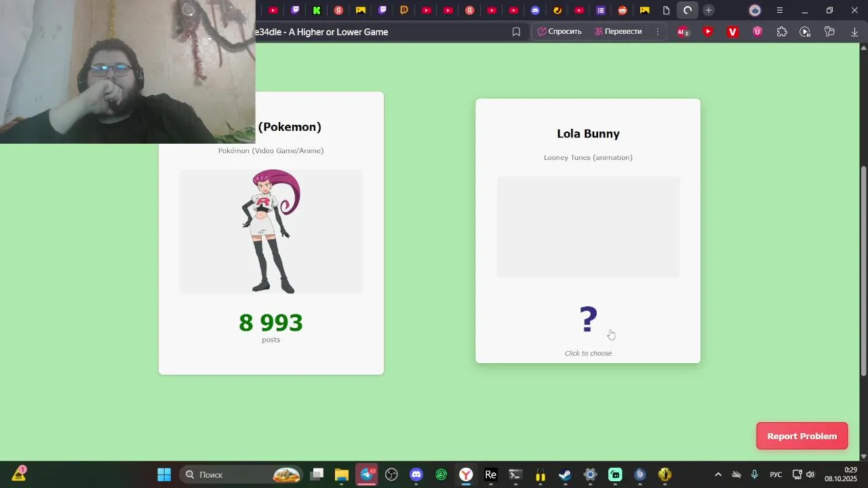Open File Explorer from the taskbar
Viewport: 868px width, 488px height.
[341, 474]
